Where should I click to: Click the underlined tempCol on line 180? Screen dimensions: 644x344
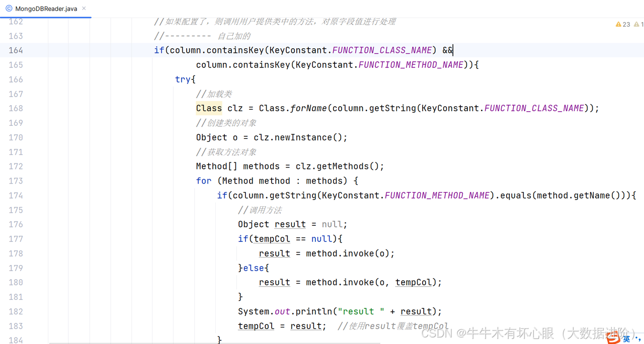(413, 283)
